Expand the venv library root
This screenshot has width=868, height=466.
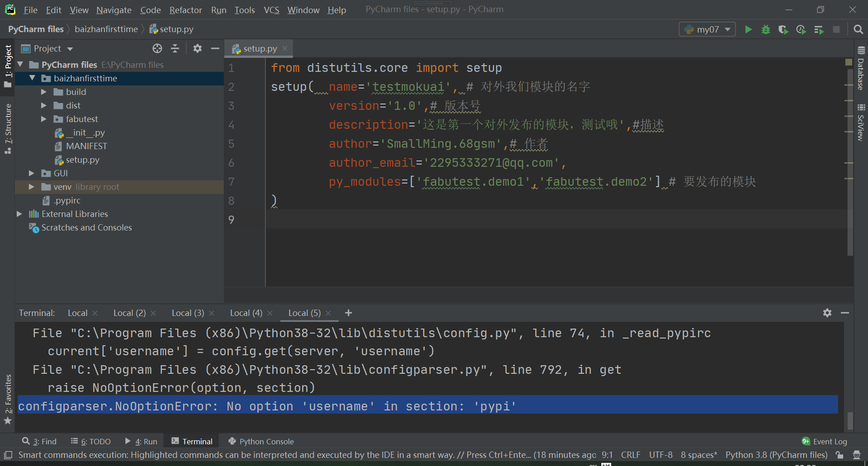[32, 187]
